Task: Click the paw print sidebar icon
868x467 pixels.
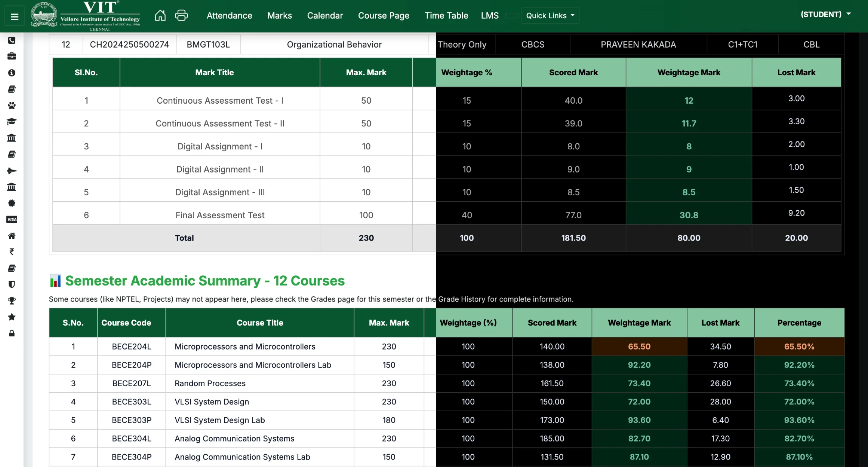Action: pos(12,105)
